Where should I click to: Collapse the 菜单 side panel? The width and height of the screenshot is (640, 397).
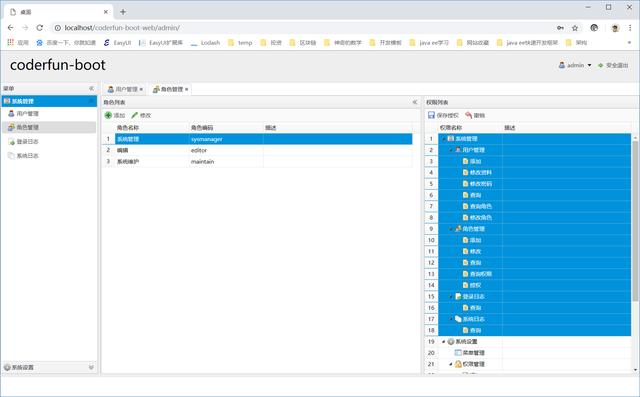91,89
